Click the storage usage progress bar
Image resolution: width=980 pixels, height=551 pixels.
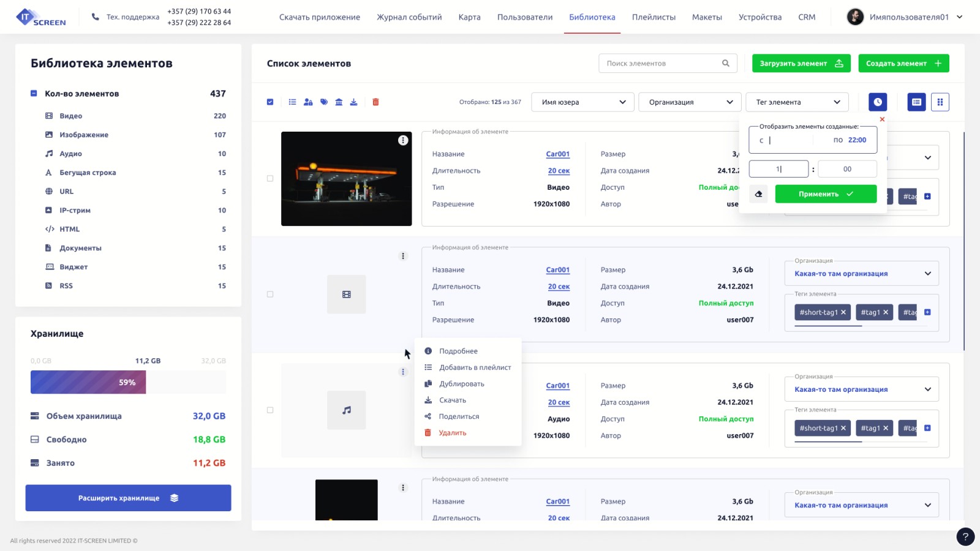(128, 383)
